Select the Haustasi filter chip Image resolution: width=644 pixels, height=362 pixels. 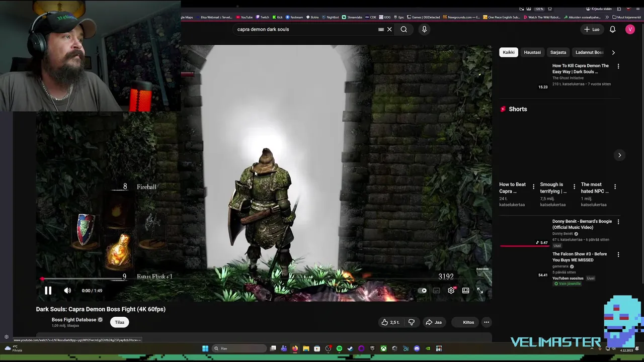[x=532, y=52]
